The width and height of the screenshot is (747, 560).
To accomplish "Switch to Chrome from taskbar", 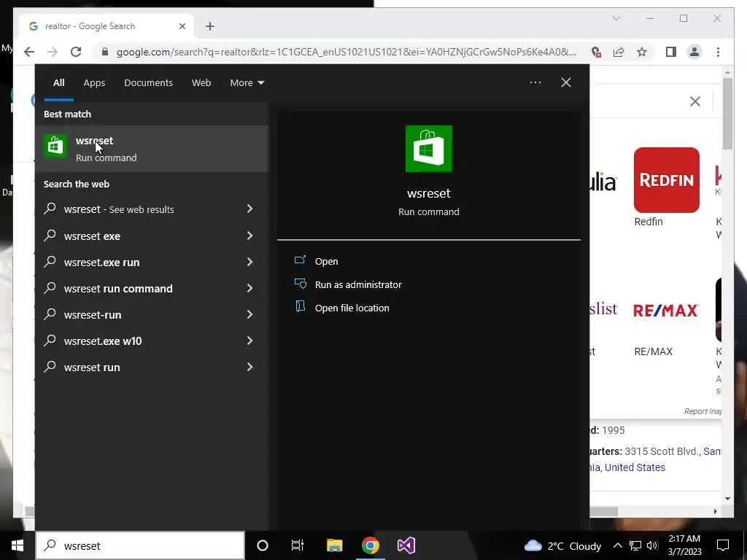I will pyautogui.click(x=370, y=545).
